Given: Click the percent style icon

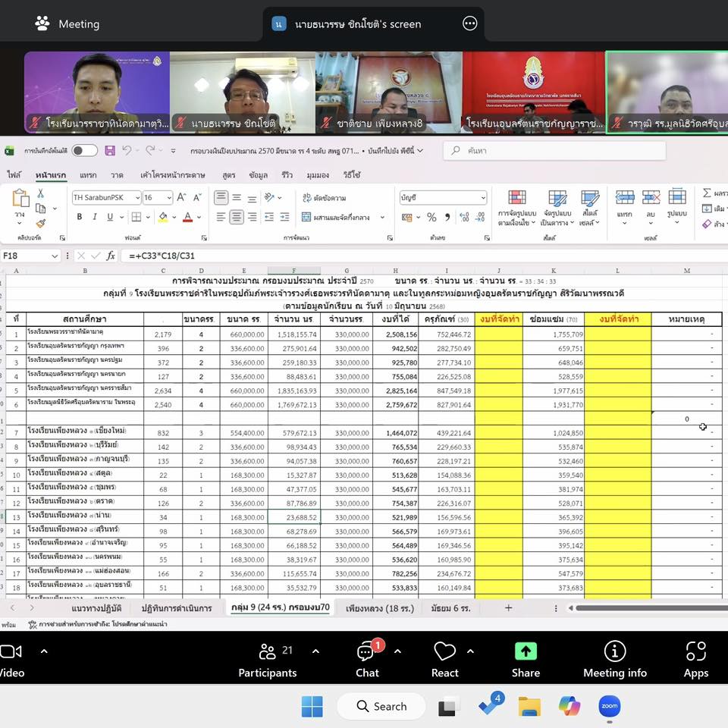Looking at the screenshot, I should coord(431,217).
